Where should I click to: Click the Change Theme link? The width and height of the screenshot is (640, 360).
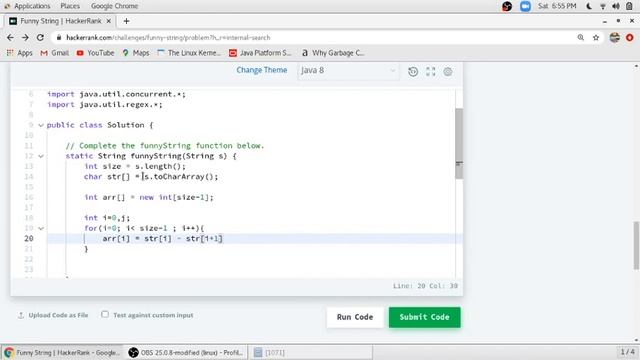click(262, 70)
